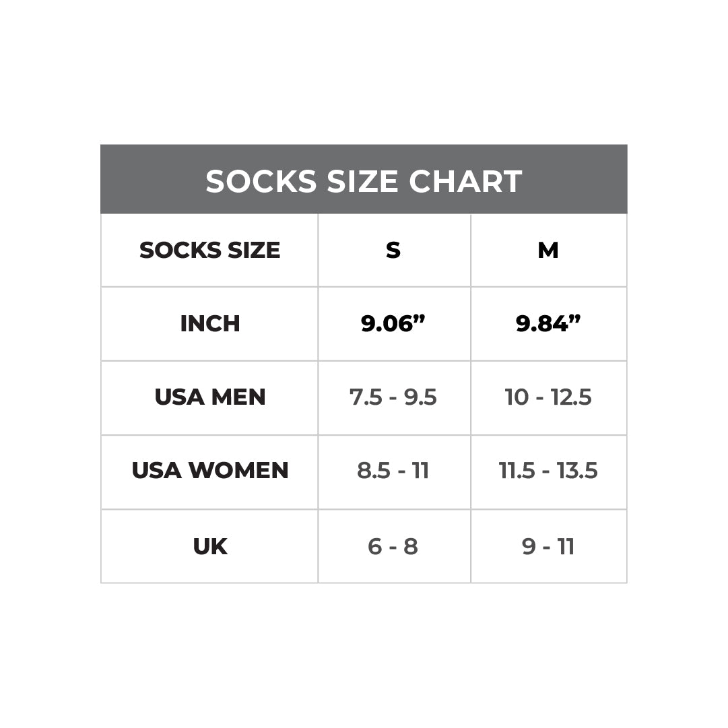Select the 9 - 11 UK size cell
Image resolution: width=728 pixels, height=728 pixels.
pyautogui.click(x=548, y=546)
